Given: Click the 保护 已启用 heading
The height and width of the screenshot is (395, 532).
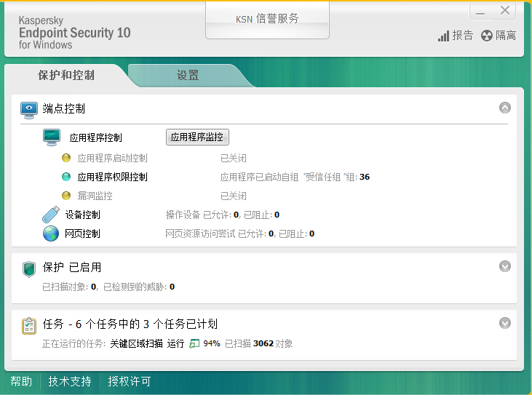Looking at the screenshot, I should tap(72, 267).
